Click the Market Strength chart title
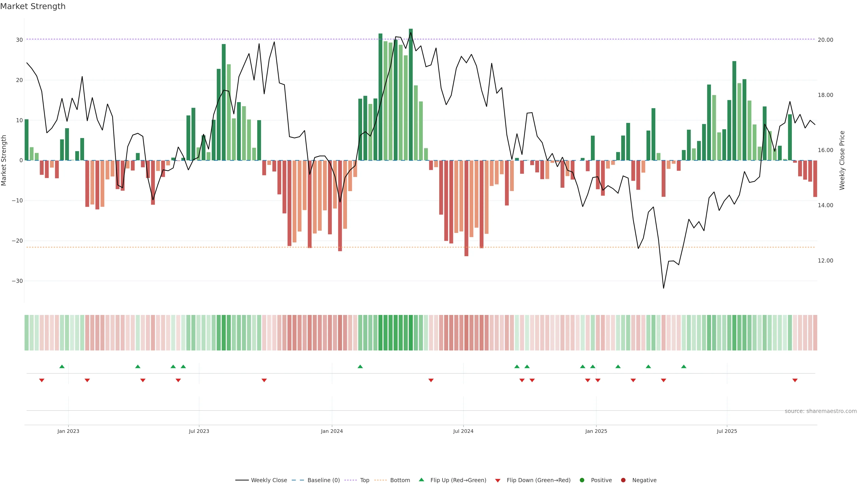 [x=33, y=6]
